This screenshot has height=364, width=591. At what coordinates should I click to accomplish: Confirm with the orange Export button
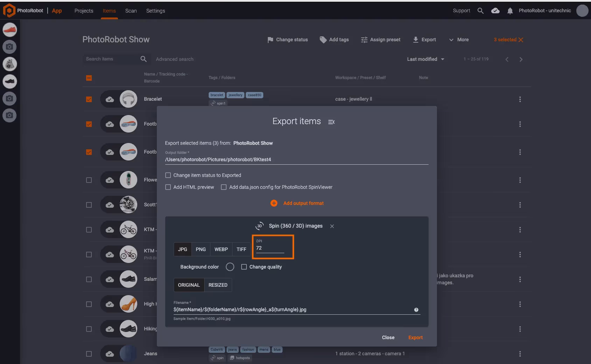415,337
